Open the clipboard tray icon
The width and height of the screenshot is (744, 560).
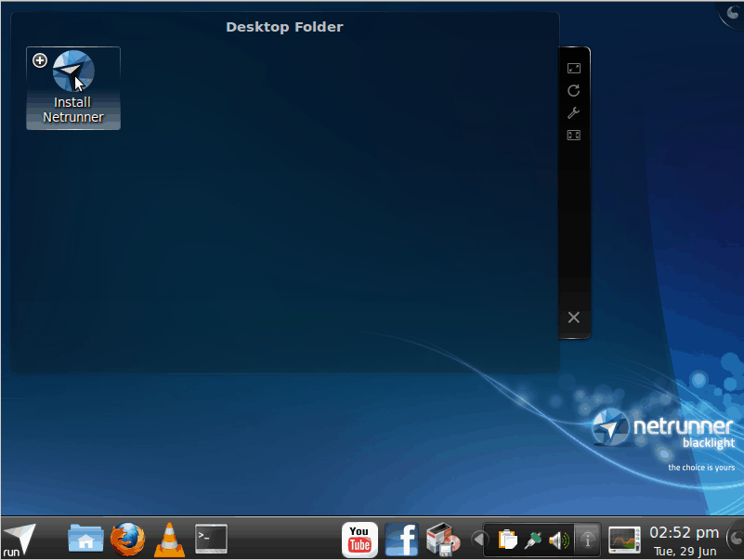pos(507,540)
